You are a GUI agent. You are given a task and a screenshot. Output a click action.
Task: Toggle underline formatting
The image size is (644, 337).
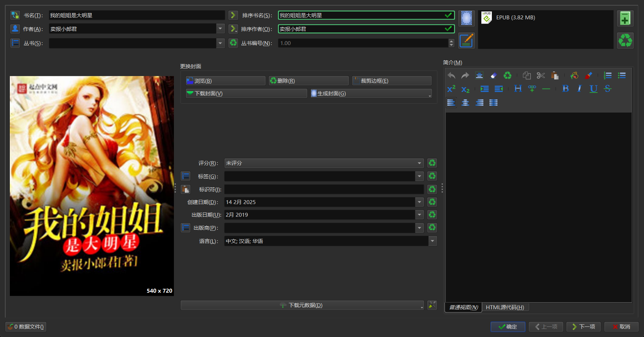pos(593,89)
